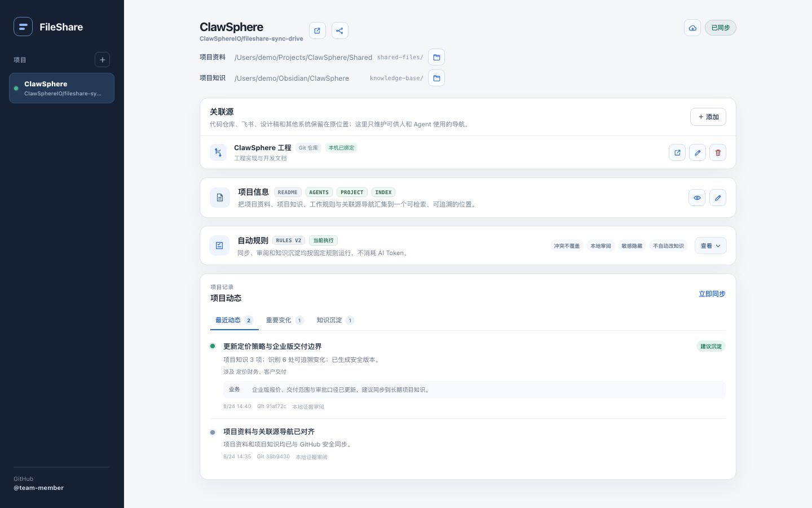Add a new project with plus button

pos(102,60)
